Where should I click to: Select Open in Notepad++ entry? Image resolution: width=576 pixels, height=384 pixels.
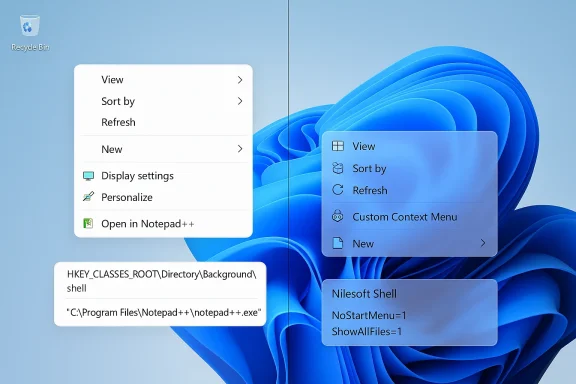pyautogui.click(x=163, y=223)
